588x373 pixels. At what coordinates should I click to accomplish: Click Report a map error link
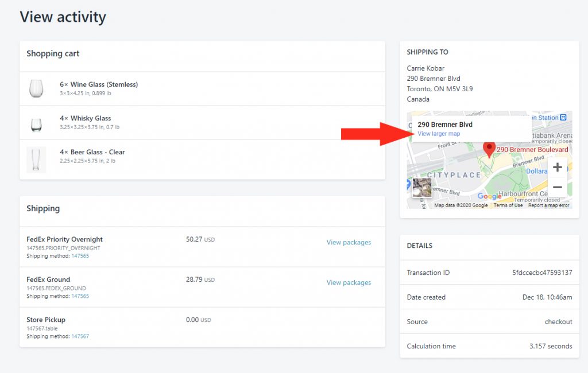click(548, 205)
